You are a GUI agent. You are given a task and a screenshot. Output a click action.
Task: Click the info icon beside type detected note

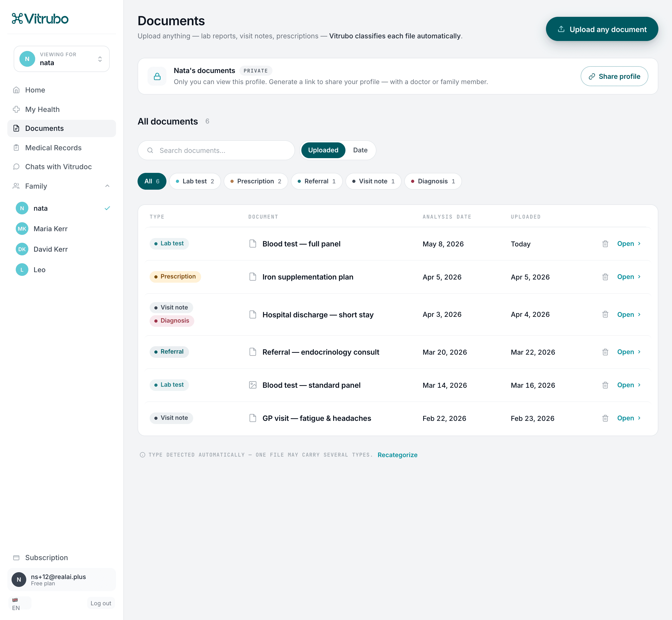click(x=143, y=455)
